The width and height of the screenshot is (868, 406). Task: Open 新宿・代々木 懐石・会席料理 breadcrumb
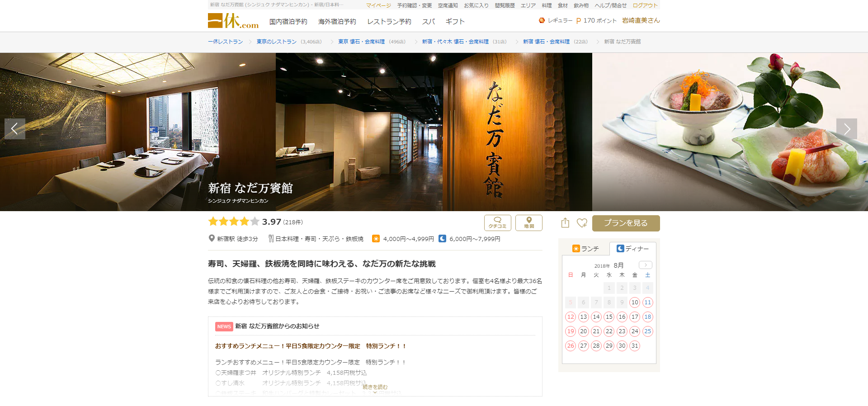click(x=455, y=42)
